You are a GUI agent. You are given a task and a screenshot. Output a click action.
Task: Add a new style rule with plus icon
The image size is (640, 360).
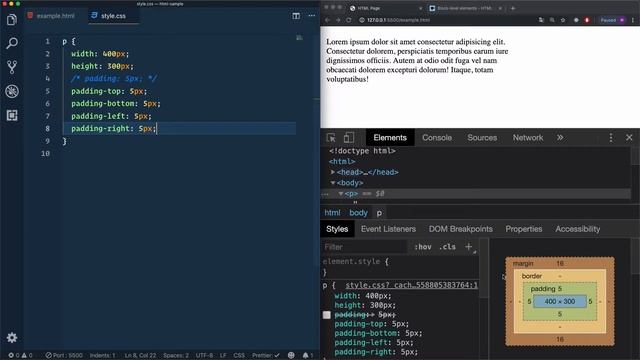click(469, 247)
